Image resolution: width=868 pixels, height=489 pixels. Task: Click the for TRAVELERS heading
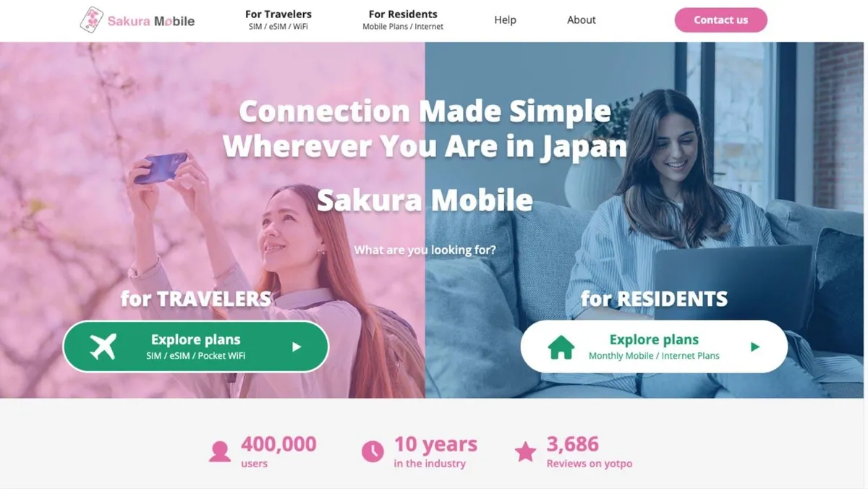click(x=196, y=298)
